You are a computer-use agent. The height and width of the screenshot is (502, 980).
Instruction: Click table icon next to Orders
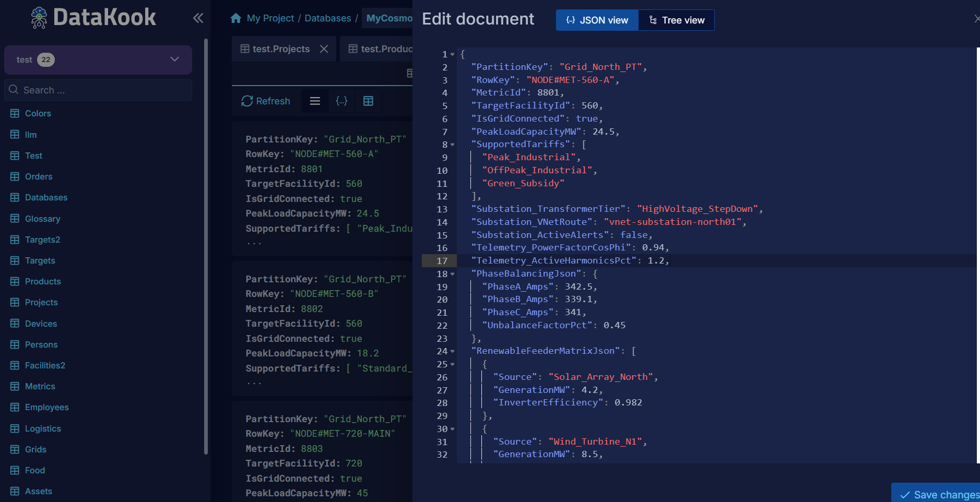(15, 176)
